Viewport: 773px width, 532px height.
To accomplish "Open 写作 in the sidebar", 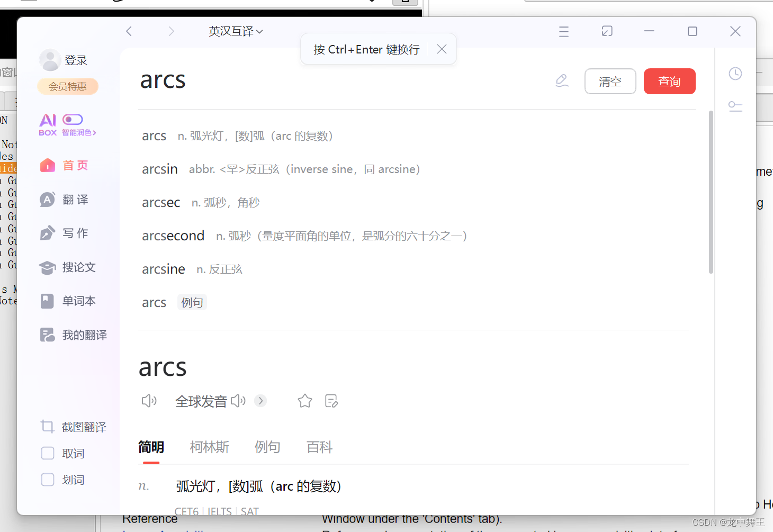I will click(64, 233).
